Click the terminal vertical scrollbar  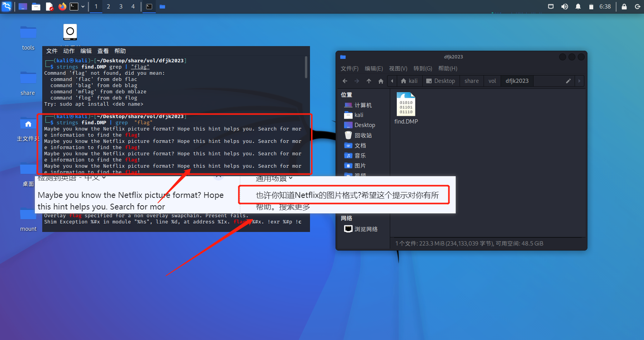(306, 67)
